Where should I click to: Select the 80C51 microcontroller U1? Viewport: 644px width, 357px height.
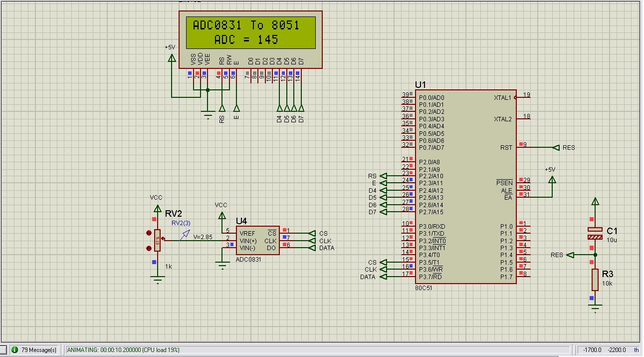pyautogui.click(x=465, y=187)
